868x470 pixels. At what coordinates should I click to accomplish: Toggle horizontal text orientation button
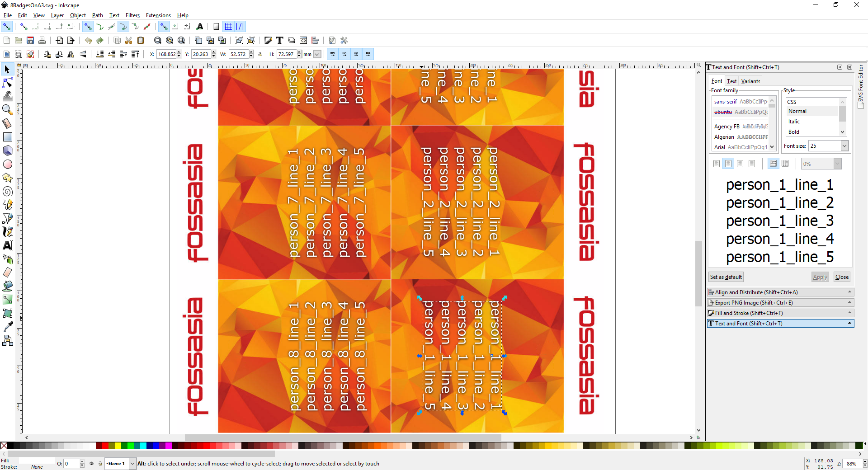click(773, 164)
